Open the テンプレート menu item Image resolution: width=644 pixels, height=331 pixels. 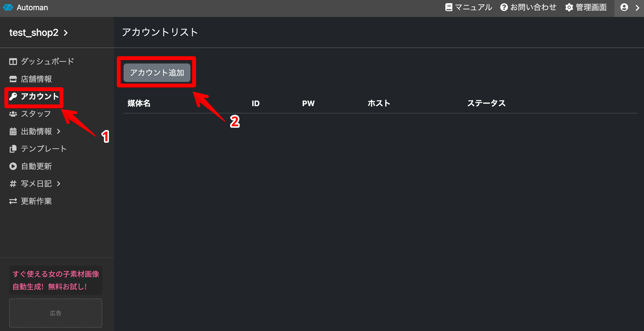click(38, 149)
